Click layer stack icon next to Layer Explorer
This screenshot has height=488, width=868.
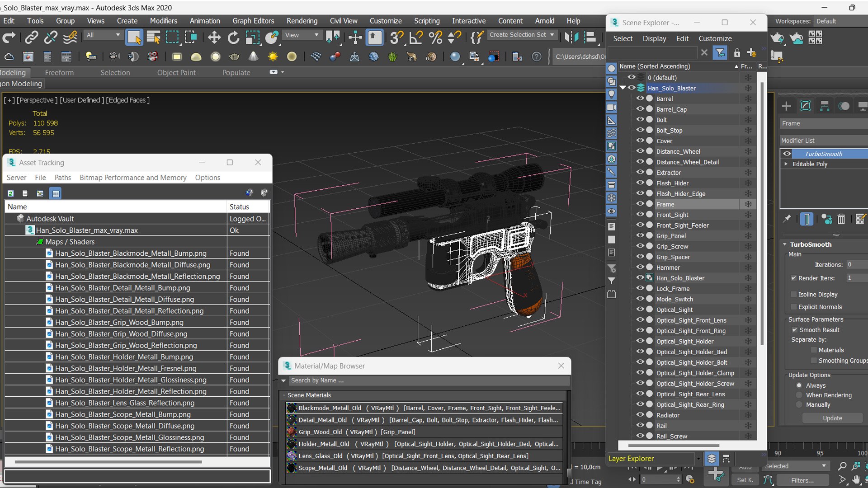pyautogui.click(x=712, y=459)
